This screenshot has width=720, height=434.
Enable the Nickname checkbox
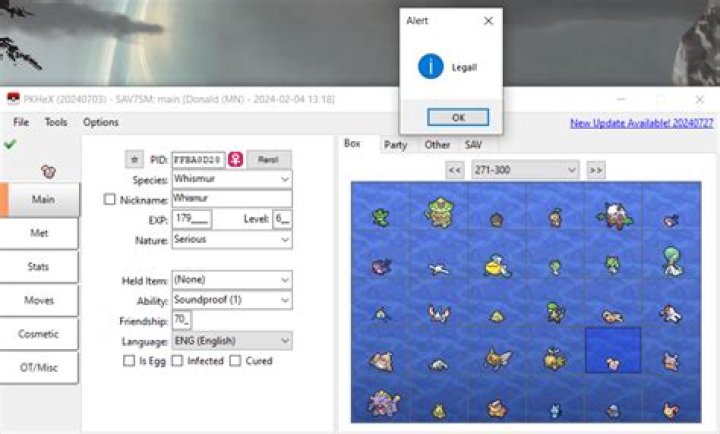110,199
